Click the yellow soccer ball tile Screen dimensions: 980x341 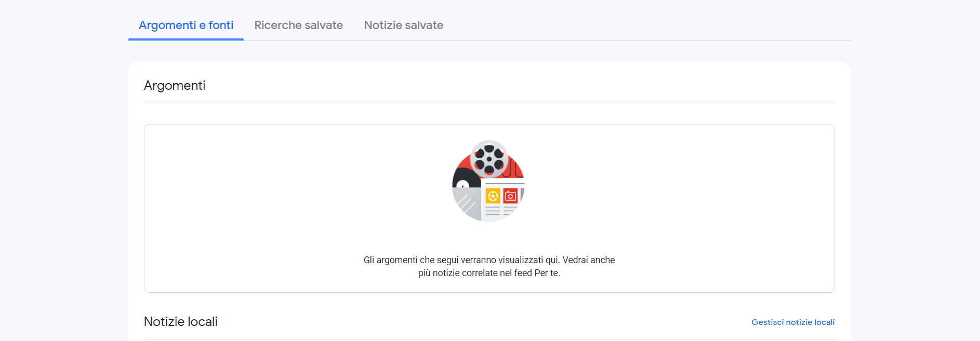[x=493, y=196]
